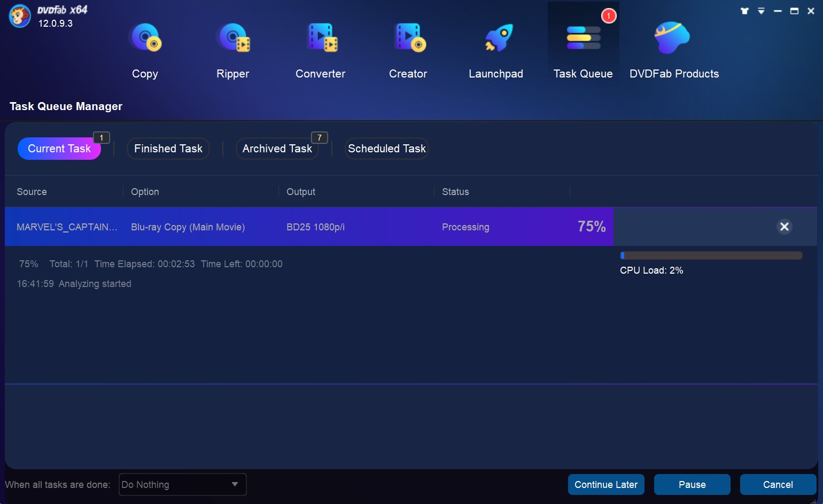The width and height of the screenshot is (823, 504).
Task: Cancel the MARVEL'S_CAPTAIN task via X icon
Action: pos(784,227)
